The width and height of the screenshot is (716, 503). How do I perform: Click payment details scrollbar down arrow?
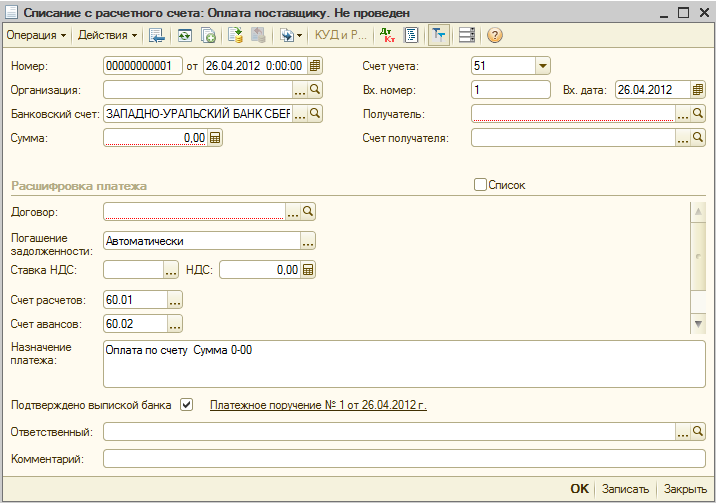click(x=698, y=324)
